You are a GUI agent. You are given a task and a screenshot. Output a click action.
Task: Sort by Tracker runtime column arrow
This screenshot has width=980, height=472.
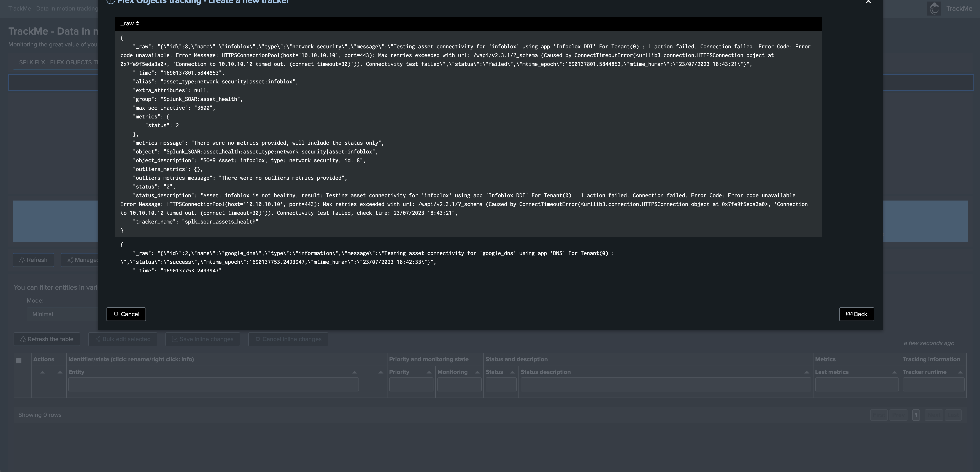point(960,372)
